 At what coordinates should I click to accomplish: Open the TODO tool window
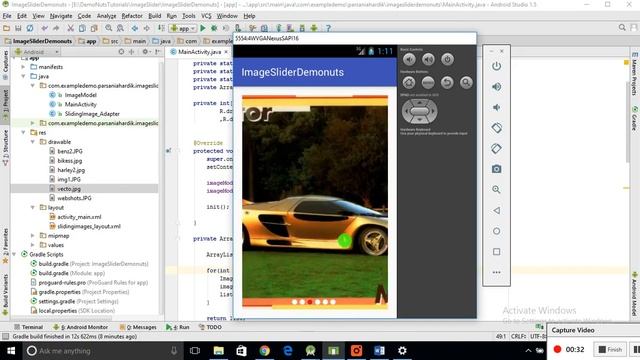click(x=210, y=327)
